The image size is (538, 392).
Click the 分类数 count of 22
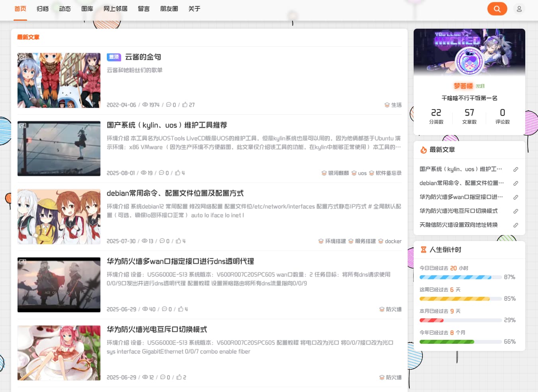pyautogui.click(x=436, y=113)
